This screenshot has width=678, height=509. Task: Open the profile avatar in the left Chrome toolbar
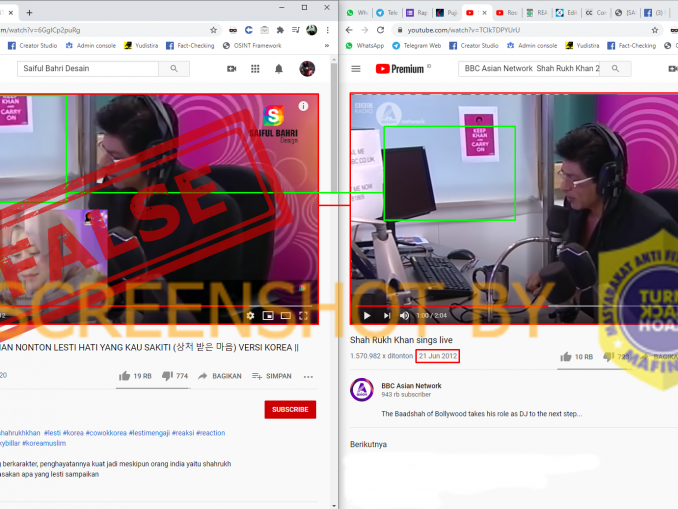pyautogui.click(x=312, y=30)
